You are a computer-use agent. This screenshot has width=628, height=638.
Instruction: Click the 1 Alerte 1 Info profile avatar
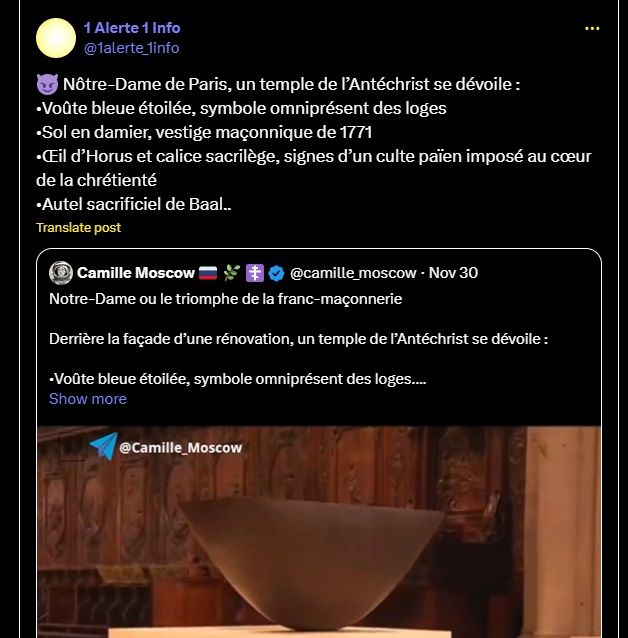tap(56, 38)
